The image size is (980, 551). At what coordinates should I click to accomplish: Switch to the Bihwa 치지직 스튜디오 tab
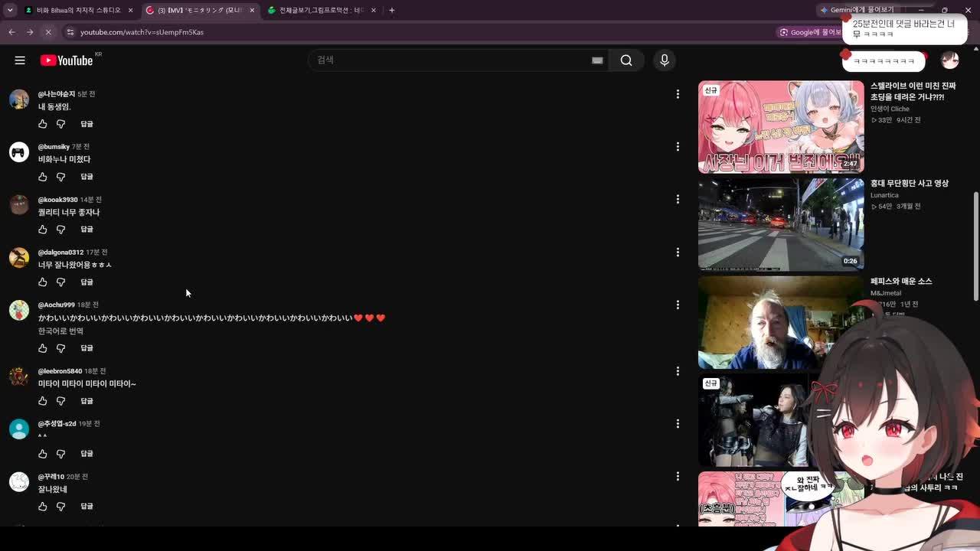[79, 10]
